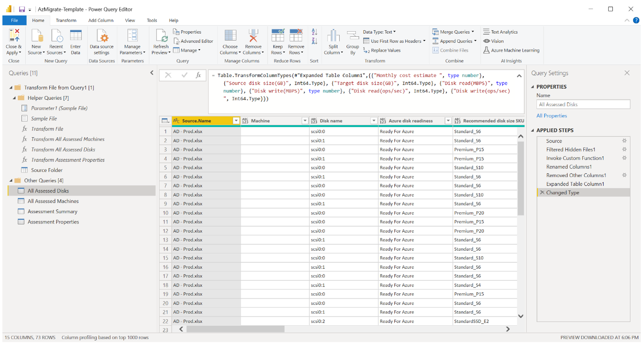Click the query Name input field

583,104
